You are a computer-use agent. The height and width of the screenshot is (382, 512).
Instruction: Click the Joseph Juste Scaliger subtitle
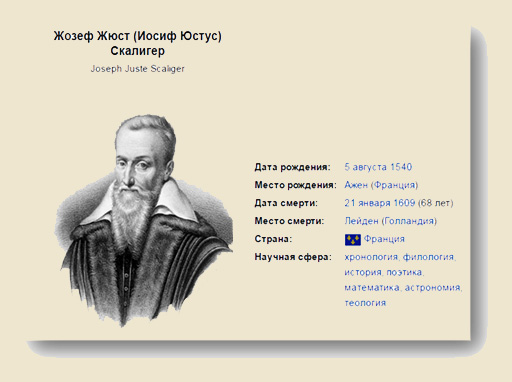137,69
